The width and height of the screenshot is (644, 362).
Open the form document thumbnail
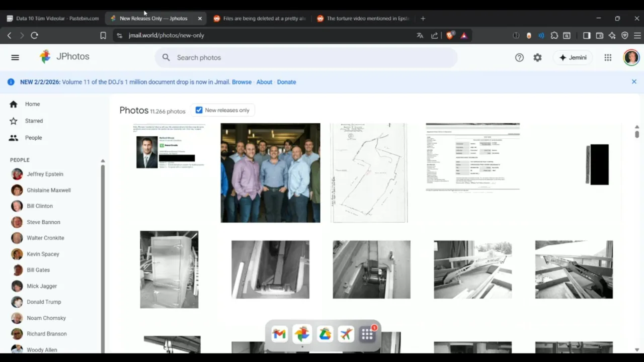[473, 157]
